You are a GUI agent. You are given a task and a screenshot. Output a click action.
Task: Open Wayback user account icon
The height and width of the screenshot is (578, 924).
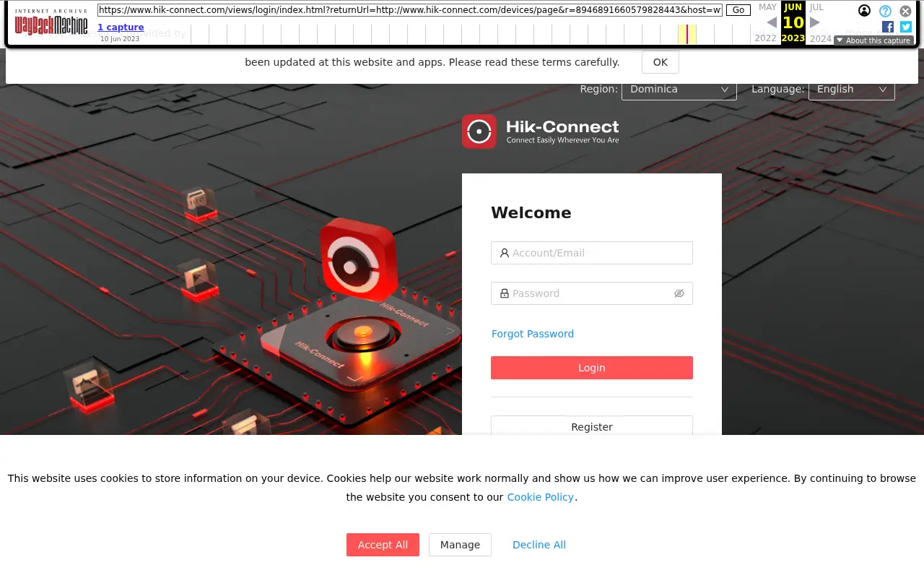pyautogui.click(x=864, y=10)
